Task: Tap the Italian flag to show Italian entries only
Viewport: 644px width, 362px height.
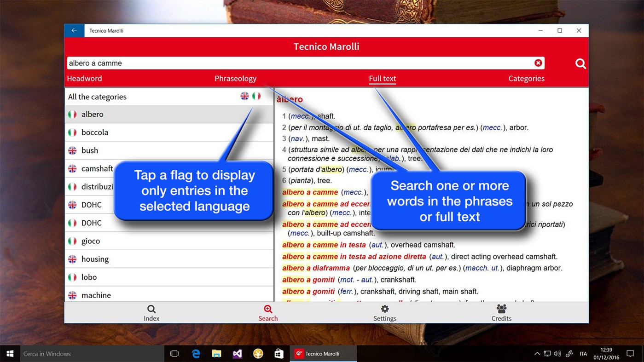Action: [x=256, y=96]
